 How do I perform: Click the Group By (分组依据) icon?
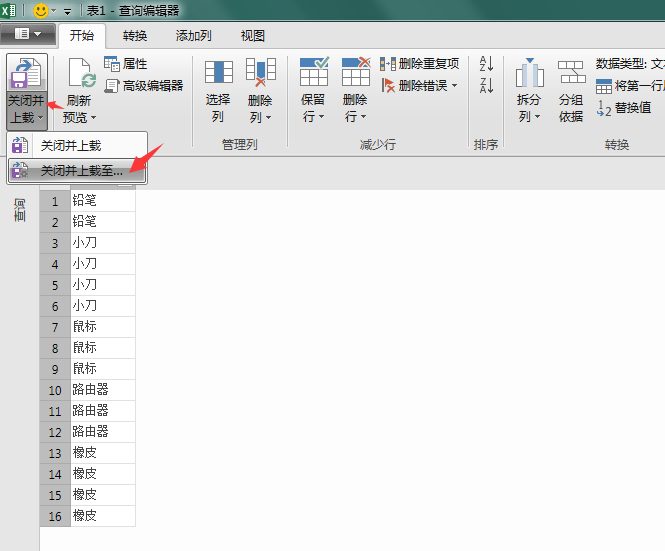(571, 72)
